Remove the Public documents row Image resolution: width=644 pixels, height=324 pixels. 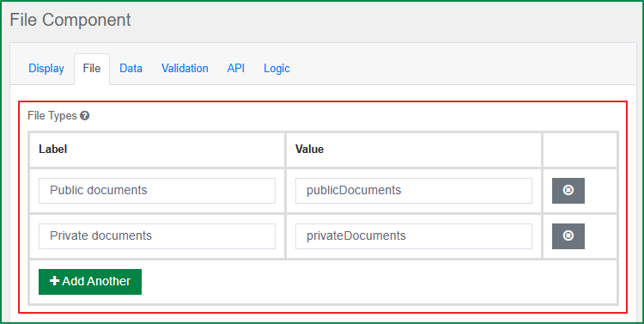pos(568,191)
